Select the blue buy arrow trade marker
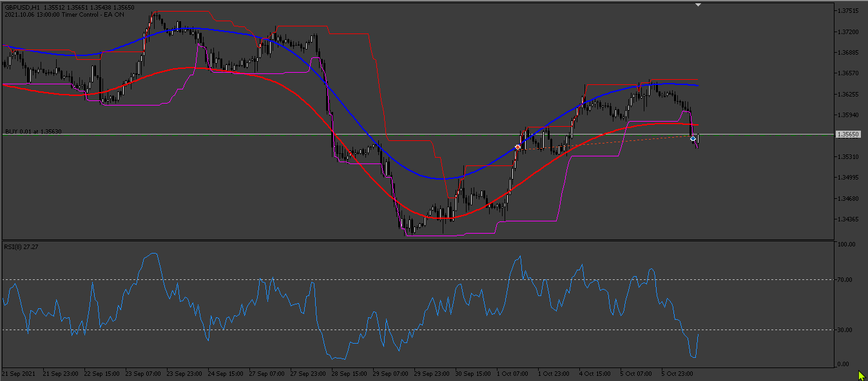This screenshot has width=868, height=381. coord(693,138)
